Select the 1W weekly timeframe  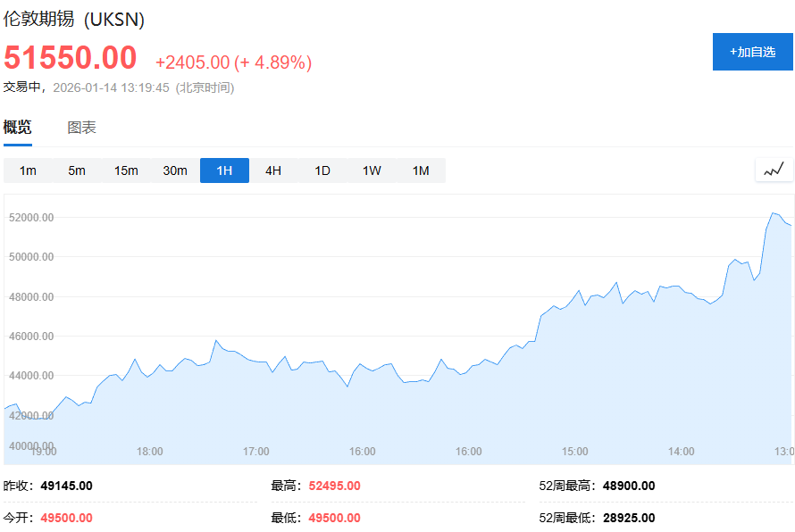click(372, 170)
